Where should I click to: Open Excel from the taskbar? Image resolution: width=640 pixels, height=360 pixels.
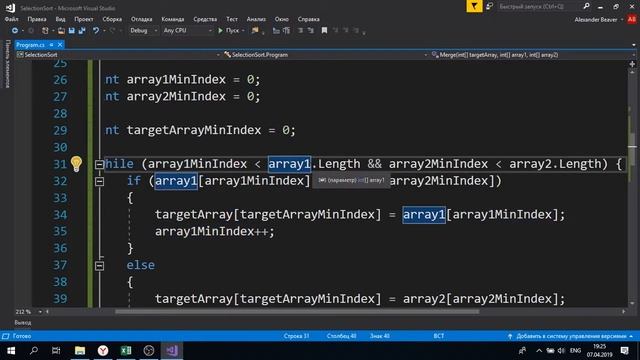(x=126, y=351)
